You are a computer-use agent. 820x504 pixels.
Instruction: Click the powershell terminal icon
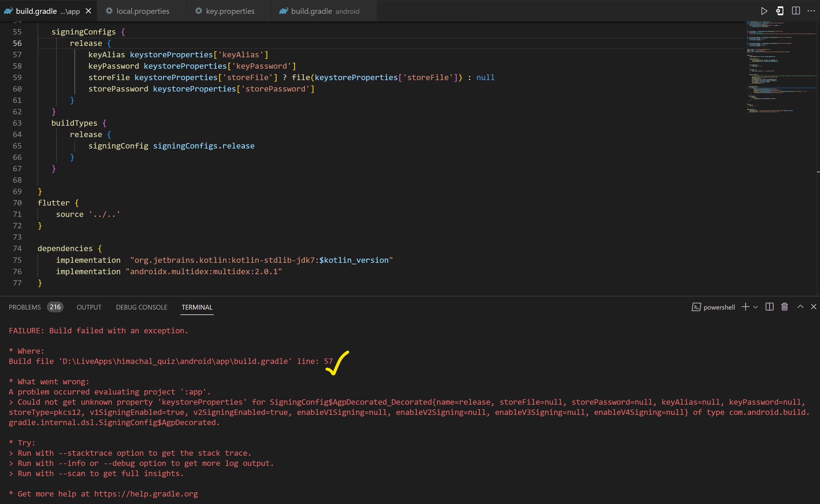tap(696, 307)
